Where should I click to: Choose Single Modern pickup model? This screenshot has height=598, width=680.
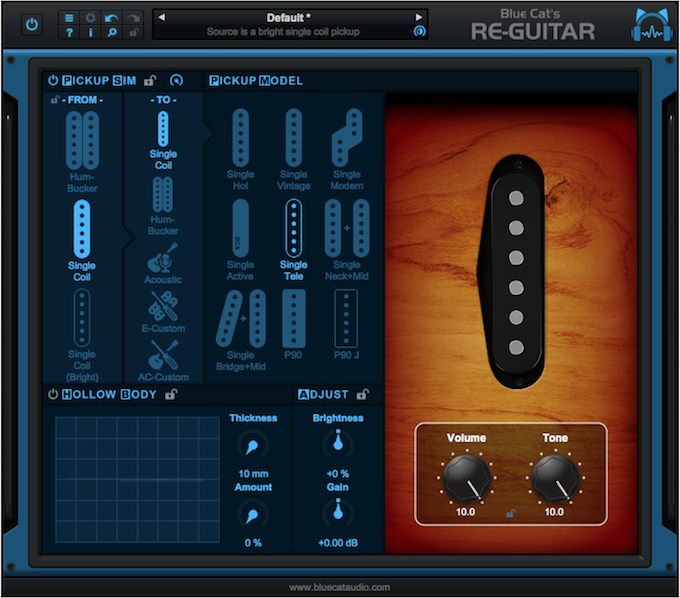pyautogui.click(x=347, y=149)
